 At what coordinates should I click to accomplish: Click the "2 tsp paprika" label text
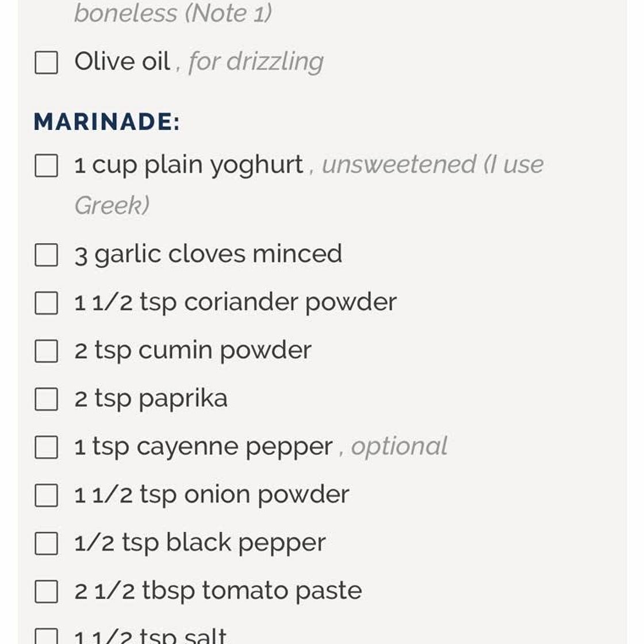[x=151, y=398]
